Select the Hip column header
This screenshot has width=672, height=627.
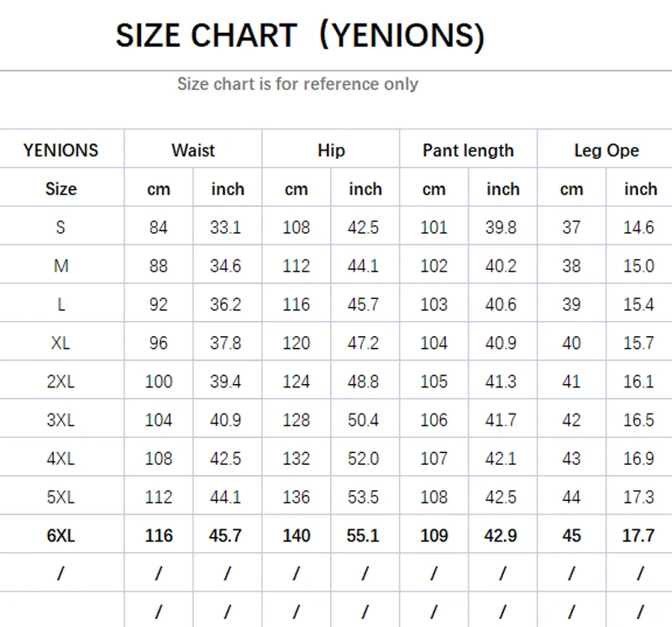click(331, 150)
